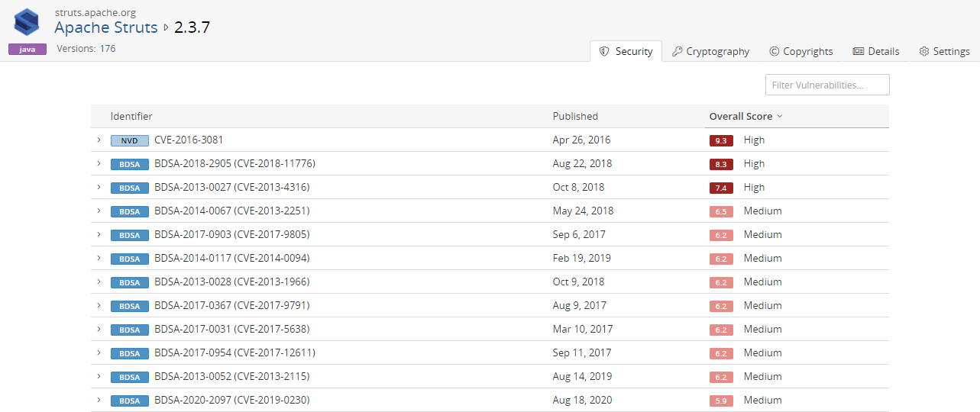Click the 9.3 score badge

(721, 140)
